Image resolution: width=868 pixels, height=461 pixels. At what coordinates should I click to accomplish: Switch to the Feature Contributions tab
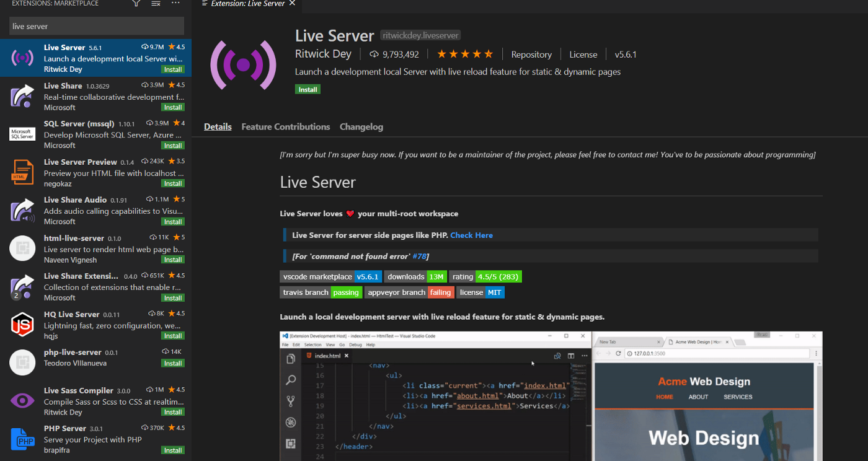click(286, 126)
